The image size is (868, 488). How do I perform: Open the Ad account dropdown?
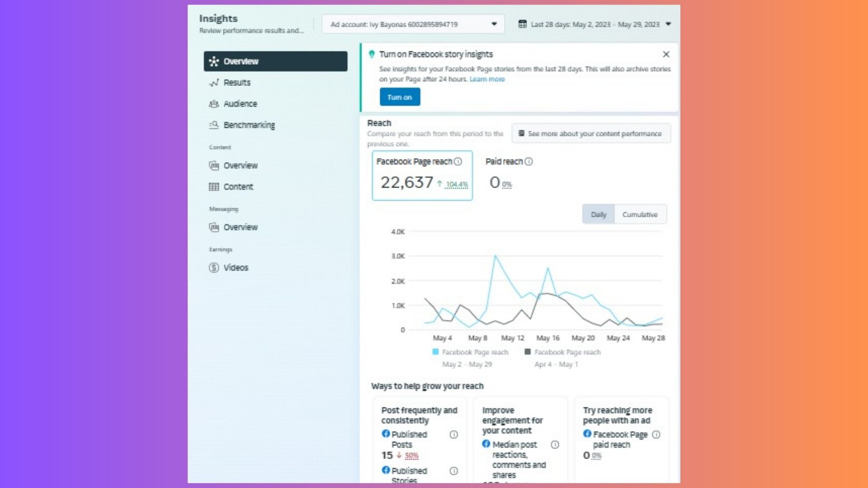point(412,24)
